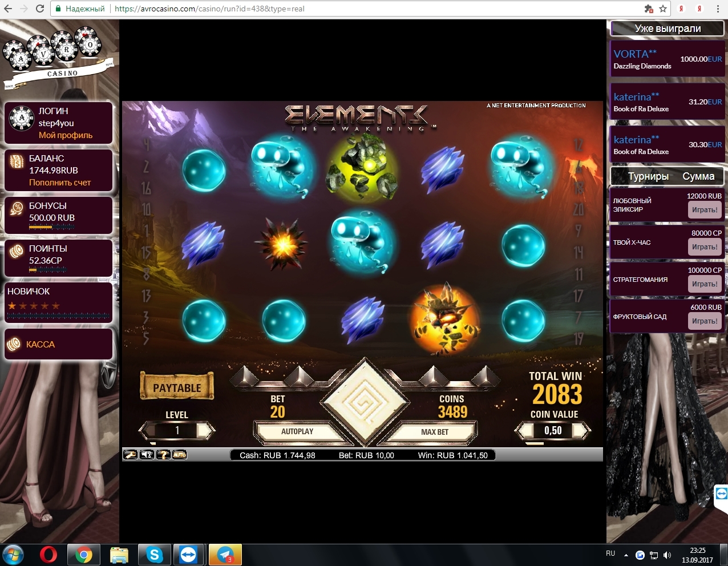Click the Турниры header

tap(648, 176)
